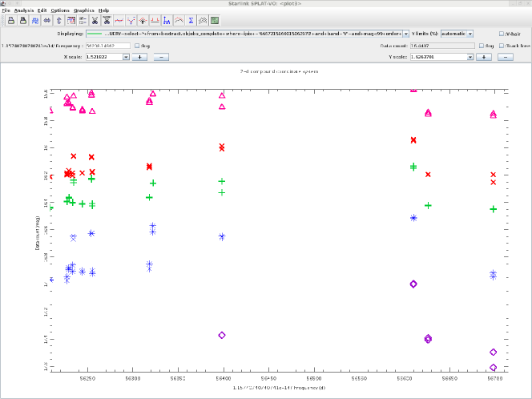Image resolution: width=532 pixels, height=399 pixels.
Task: Click the first scissors cut-region icon
Action: (x=95, y=20)
